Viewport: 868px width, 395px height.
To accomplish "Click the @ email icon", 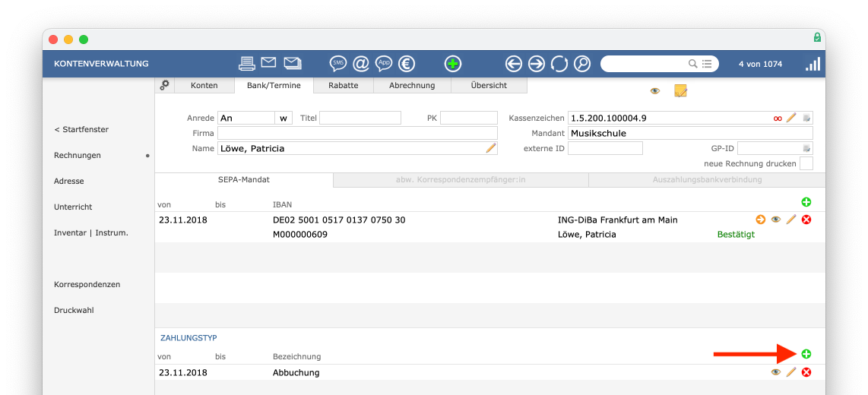I will (x=361, y=64).
